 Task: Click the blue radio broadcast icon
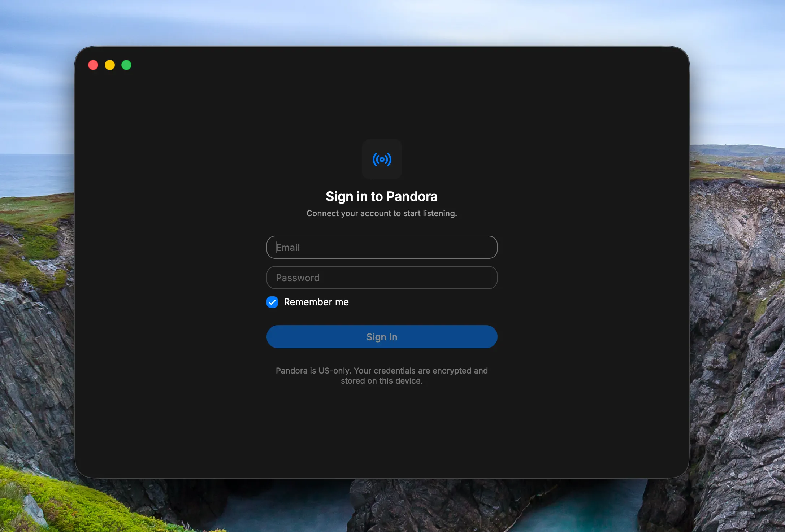[x=382, y=159]
